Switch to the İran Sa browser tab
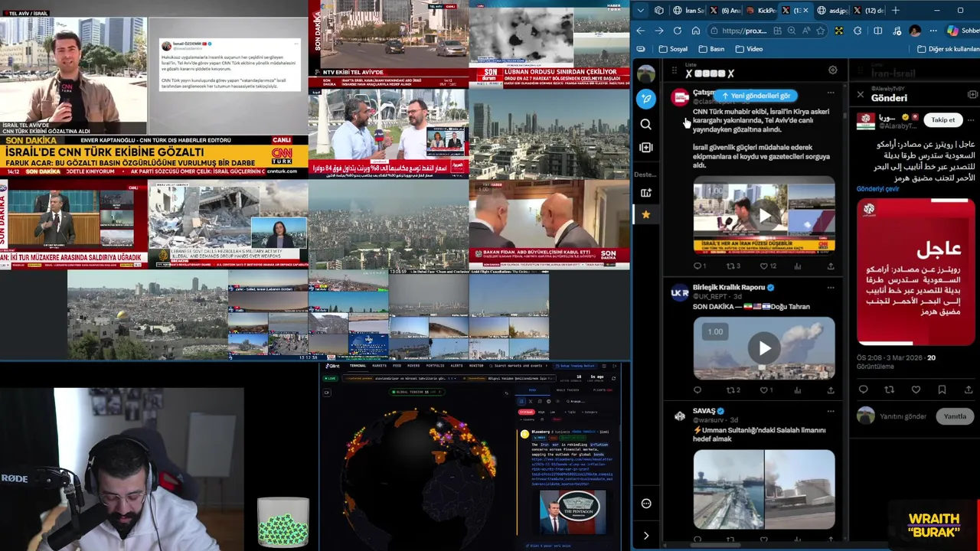The height and width of the screenshot is (551, 980). tap(689, 11)
